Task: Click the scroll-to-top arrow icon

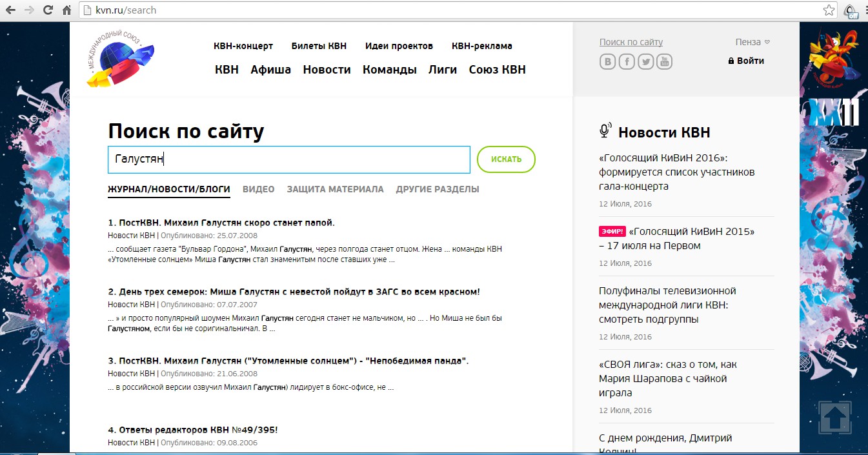Action: coord(835,418)
